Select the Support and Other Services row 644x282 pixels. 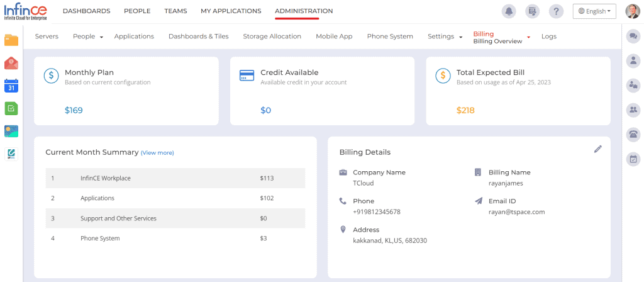point(175,218)
